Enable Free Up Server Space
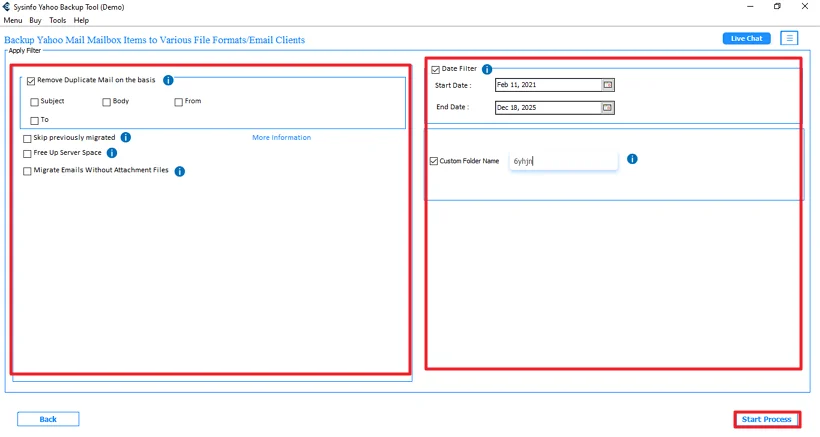 (x=27, y=154)
